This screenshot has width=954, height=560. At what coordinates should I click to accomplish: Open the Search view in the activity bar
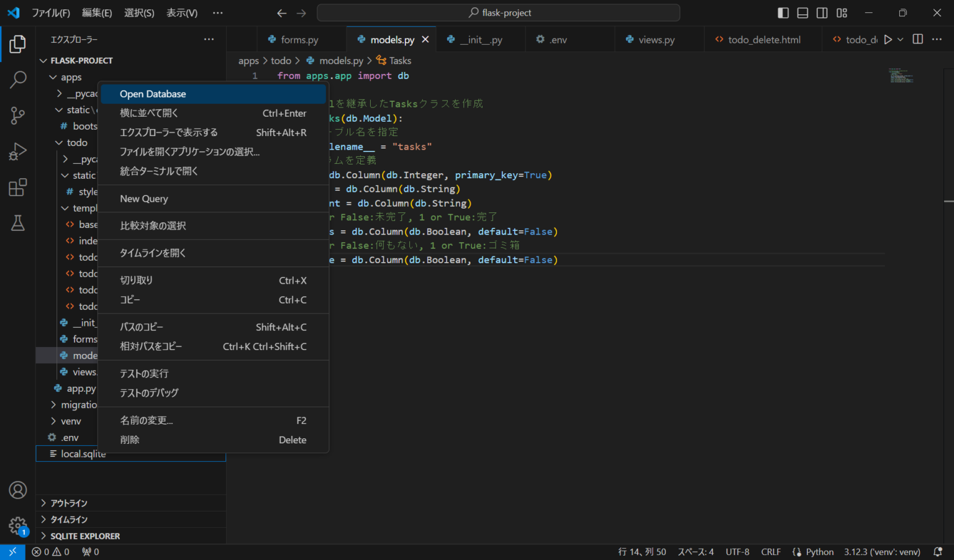pyautogui.click(x=17, y=80)
